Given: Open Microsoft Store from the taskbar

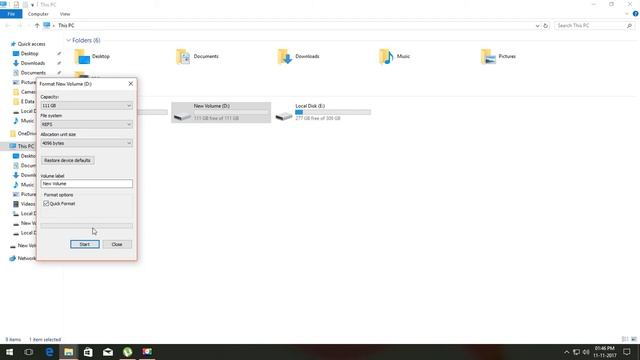Looking at the screenshot, I should [x=88, y=352].
